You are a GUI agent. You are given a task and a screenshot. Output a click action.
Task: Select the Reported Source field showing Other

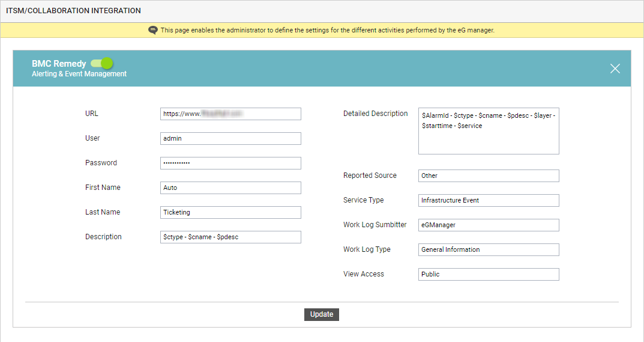489,176
